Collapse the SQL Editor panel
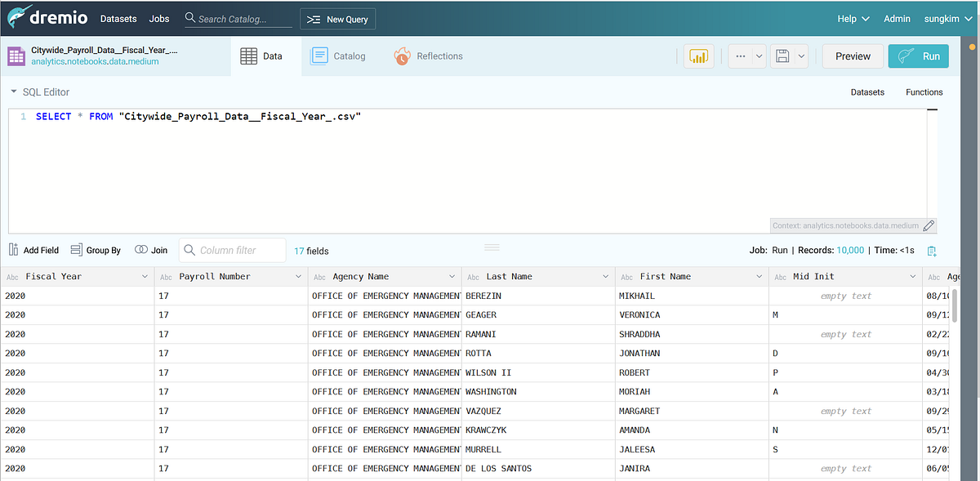Screen dimensions: 980x481 pos(13,91)
